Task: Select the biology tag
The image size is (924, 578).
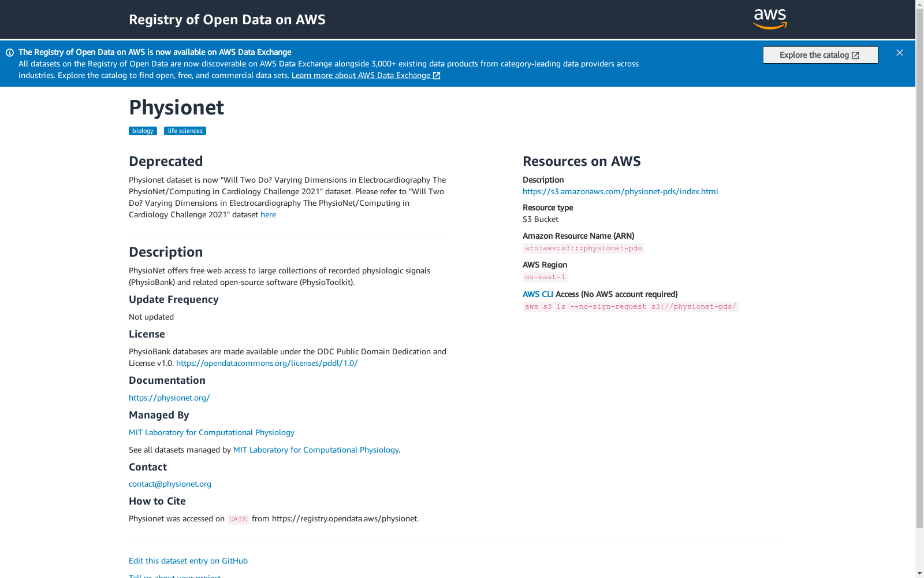Action: point(143,131)
